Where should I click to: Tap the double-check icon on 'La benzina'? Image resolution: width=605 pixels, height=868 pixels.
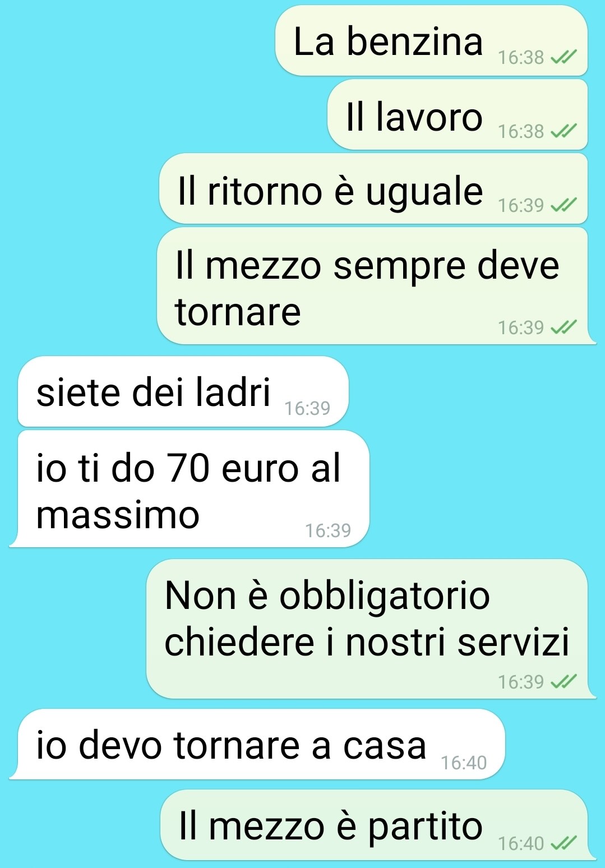point(564,57)
